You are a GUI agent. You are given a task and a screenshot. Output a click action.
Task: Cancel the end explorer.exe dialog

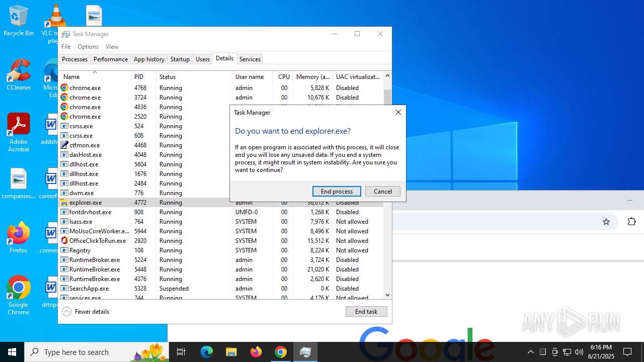click(x=383, y=192)
